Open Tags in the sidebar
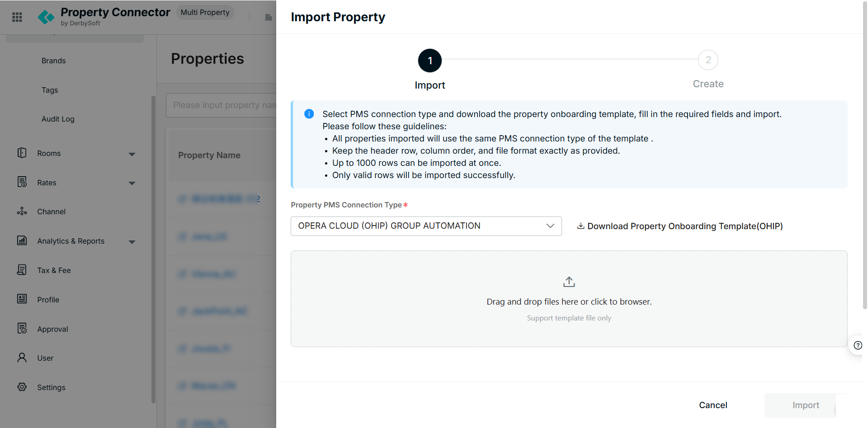 point(50,90)
